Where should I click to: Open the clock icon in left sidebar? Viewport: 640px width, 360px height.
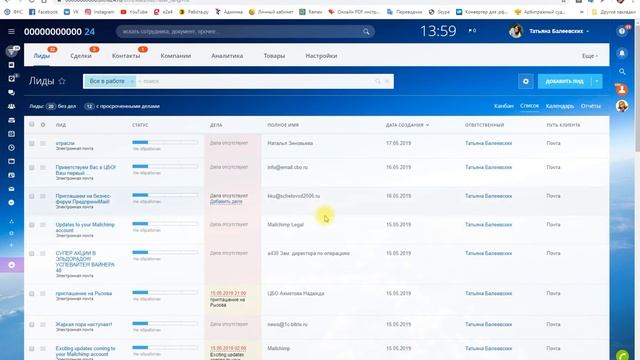(x=11, y=147)
